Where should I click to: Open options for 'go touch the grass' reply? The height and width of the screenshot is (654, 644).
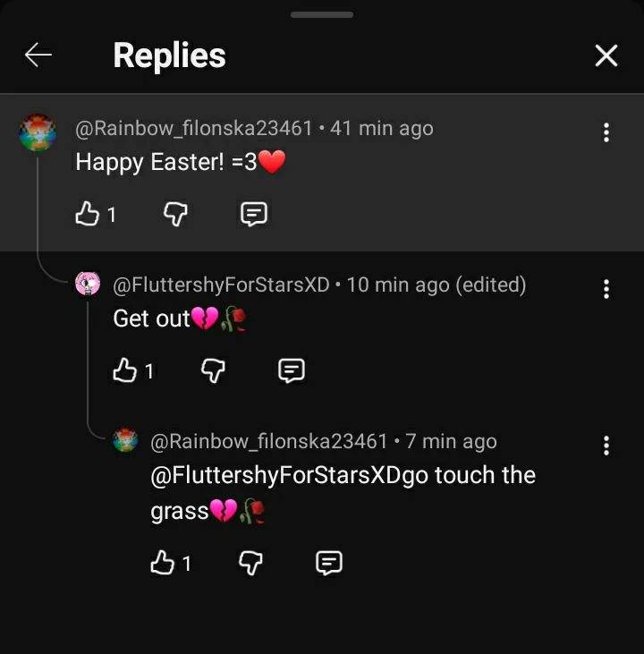[606, 446]
